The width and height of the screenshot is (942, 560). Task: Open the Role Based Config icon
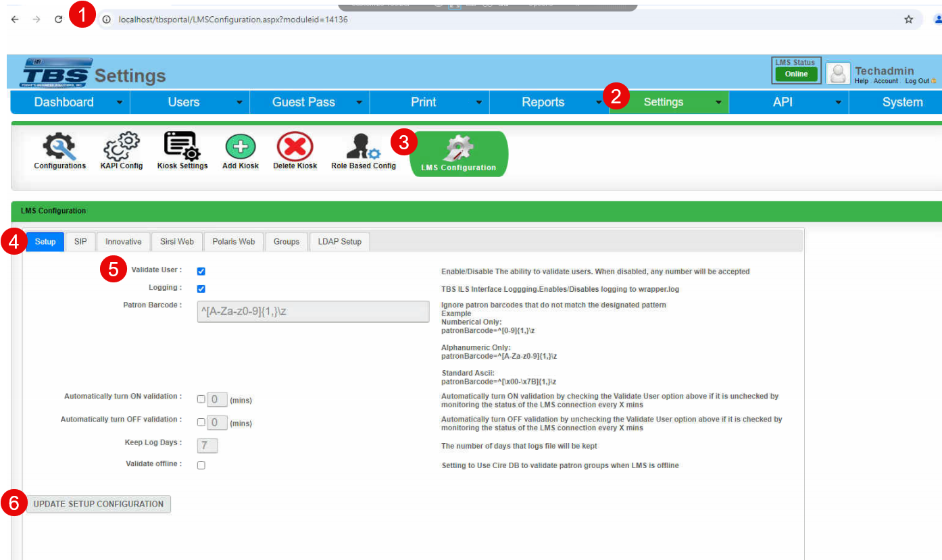(364, 147)
